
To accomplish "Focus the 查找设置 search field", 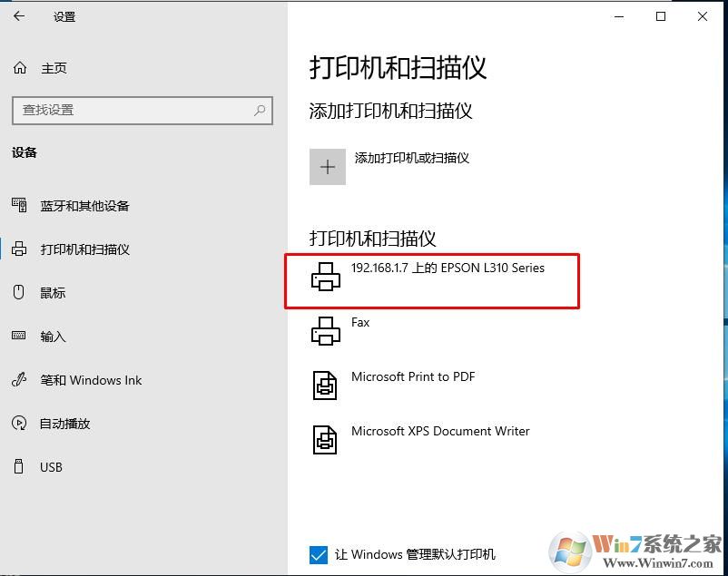I will [x=143, y=111].
